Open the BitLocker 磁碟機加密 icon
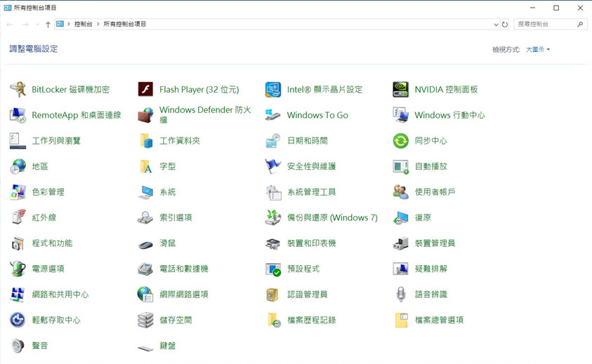 click(18, 90)
